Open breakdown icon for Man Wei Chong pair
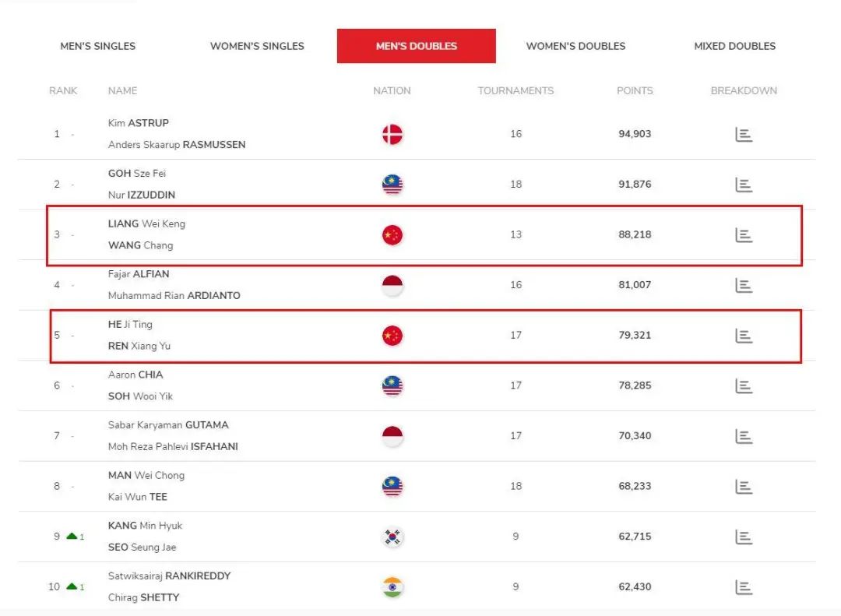Screen dimensions: 841x616 [744, 487]
